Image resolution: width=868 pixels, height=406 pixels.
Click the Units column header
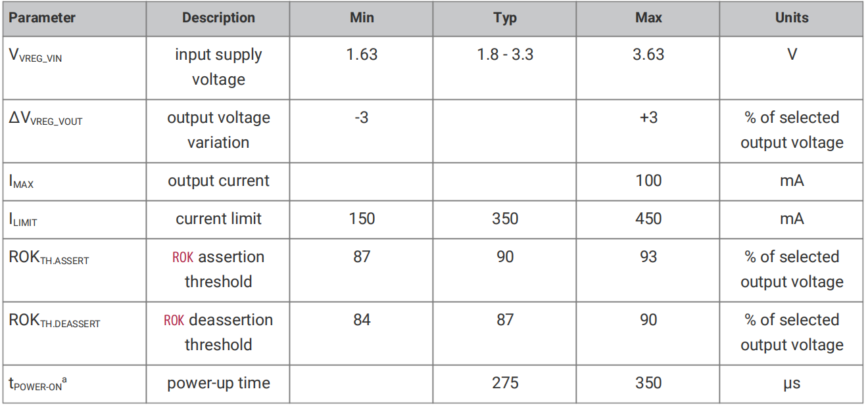point(792,18)
